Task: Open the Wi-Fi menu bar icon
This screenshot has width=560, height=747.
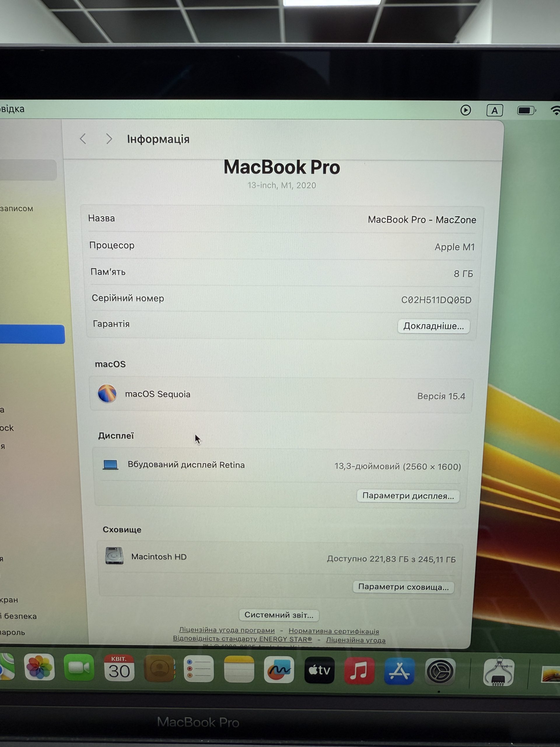Action: (556, 111)
